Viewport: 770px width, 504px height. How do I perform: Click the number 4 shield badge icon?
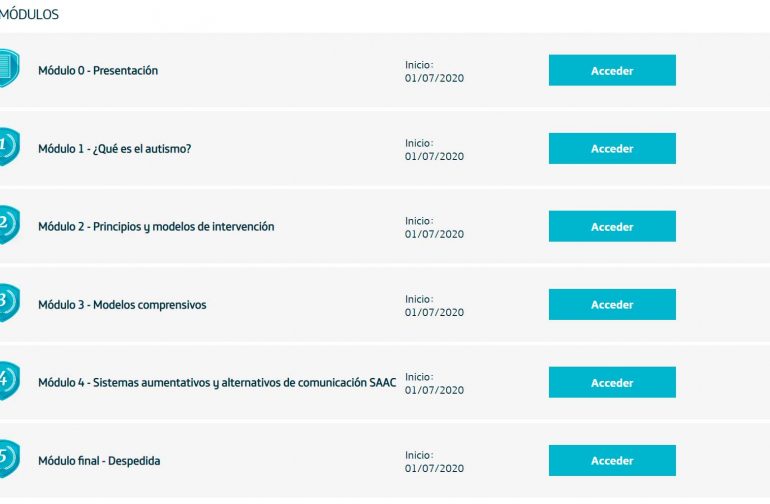[x=9, y=381]
